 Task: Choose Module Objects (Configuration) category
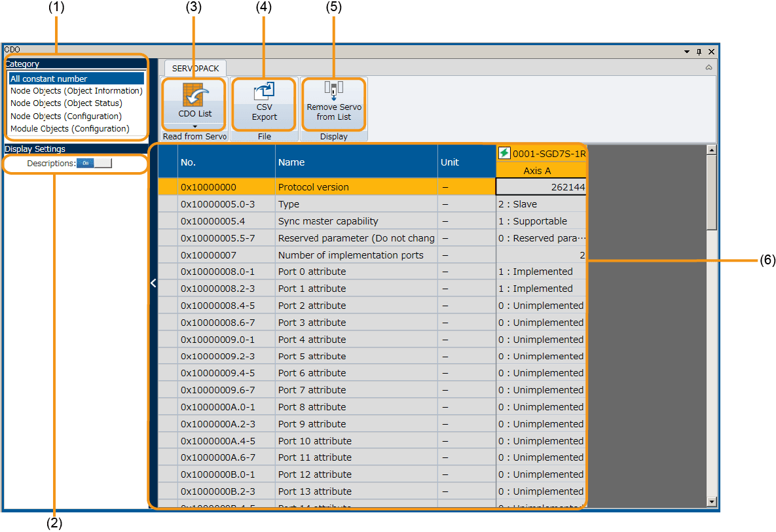pos(69,129)
